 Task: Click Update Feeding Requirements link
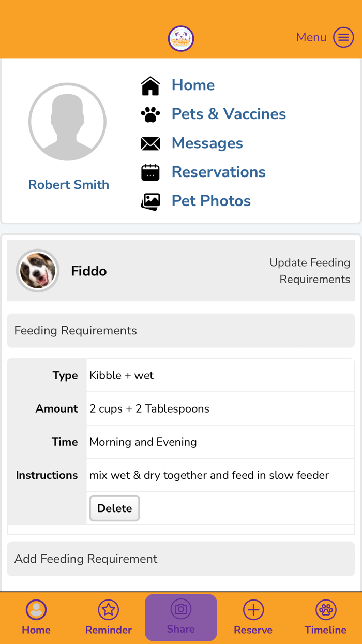click(x=310, y=271)
